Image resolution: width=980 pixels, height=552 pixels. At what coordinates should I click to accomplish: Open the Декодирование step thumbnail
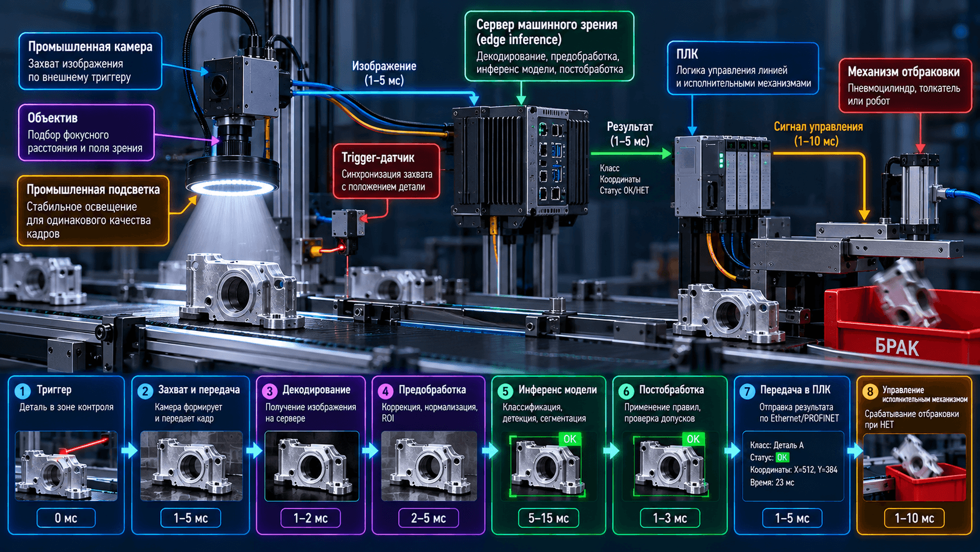click(x=312, y=466)
